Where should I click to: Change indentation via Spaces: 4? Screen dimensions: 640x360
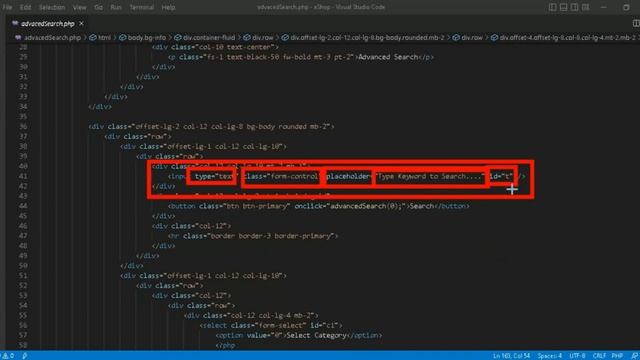[549, 356]
